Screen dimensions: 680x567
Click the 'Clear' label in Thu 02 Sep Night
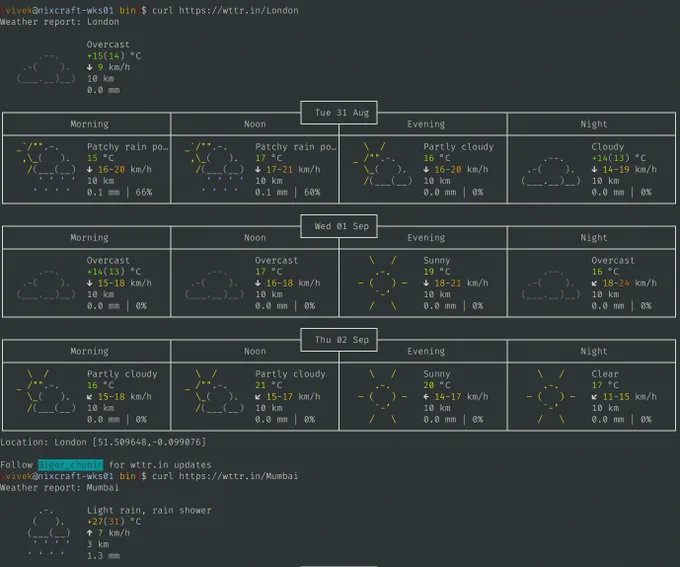(x=605, y=374)
